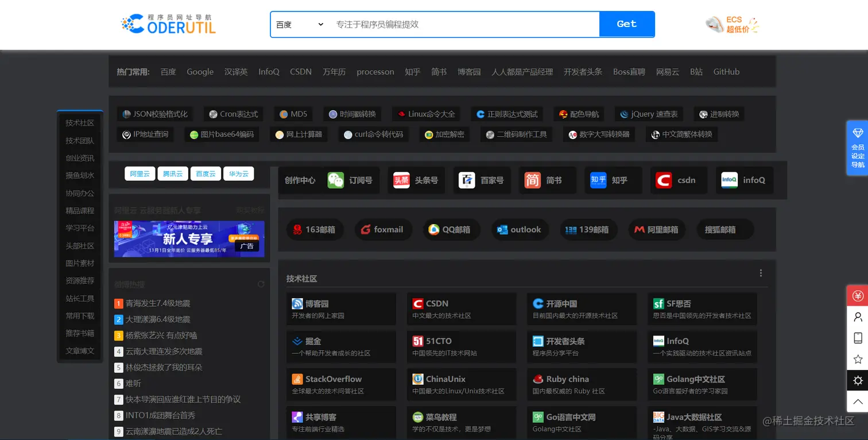
Task: Open the MD5 tool
Action: pyautogui.click(x=293, y=114)
